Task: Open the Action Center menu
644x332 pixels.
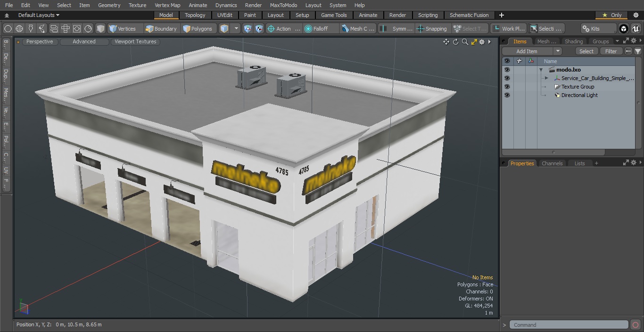Action: 284,29
